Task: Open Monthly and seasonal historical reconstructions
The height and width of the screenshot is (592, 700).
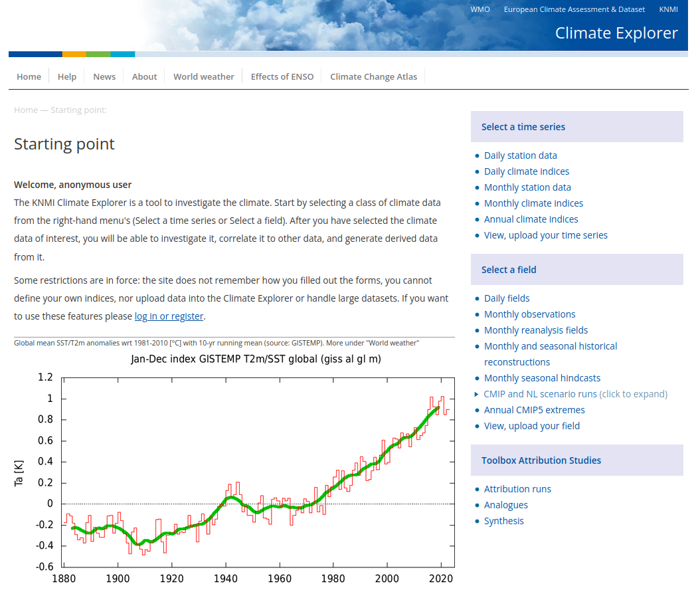Action: pyautogui.click(x=551, y=354)
